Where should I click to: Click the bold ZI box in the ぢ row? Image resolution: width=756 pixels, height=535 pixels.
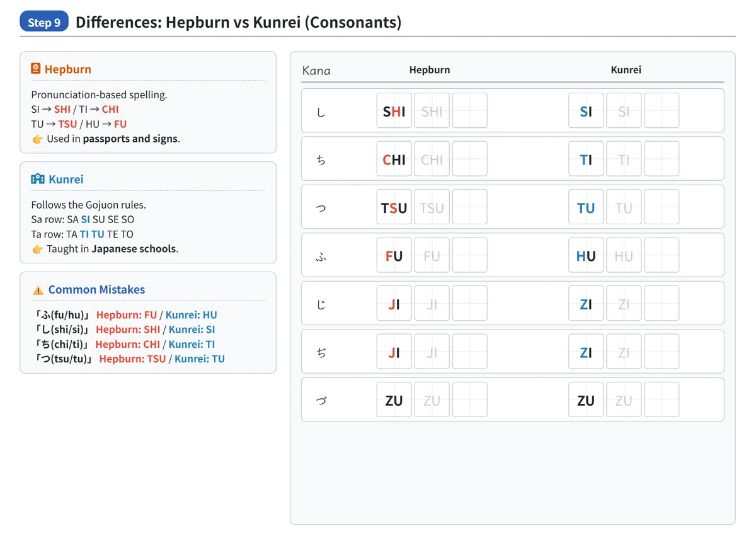(x=586, y=352)
